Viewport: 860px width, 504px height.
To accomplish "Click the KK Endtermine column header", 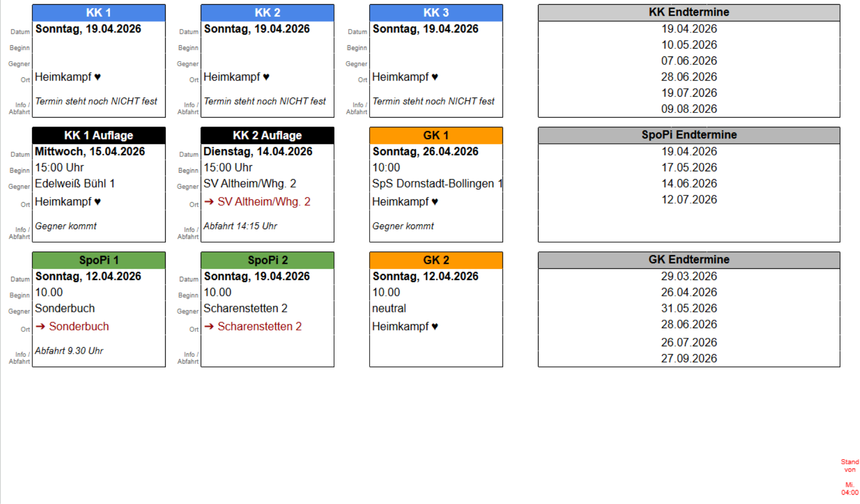I will pyautogui.click(x=689, y=12).
